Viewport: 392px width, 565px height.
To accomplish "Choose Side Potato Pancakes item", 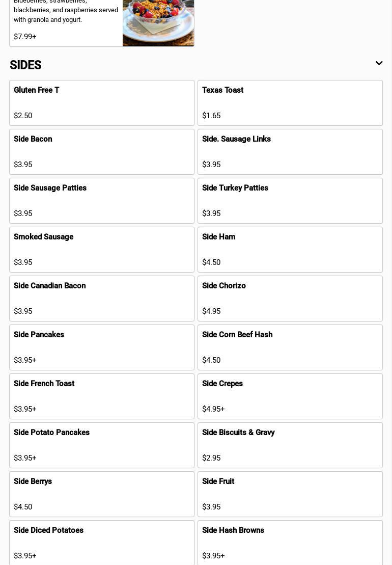I will tap(102, 445).
